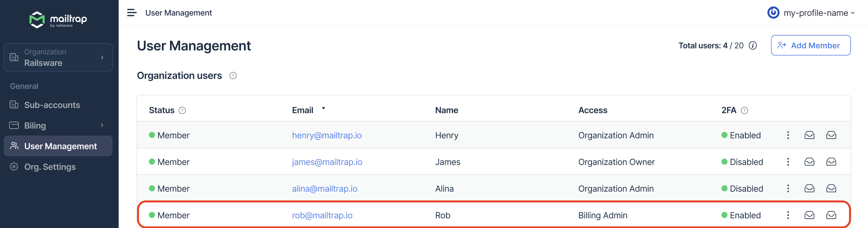Open Org. Settings in sidebar
Viewport: 868px width, 228px height.
[50, 167]
